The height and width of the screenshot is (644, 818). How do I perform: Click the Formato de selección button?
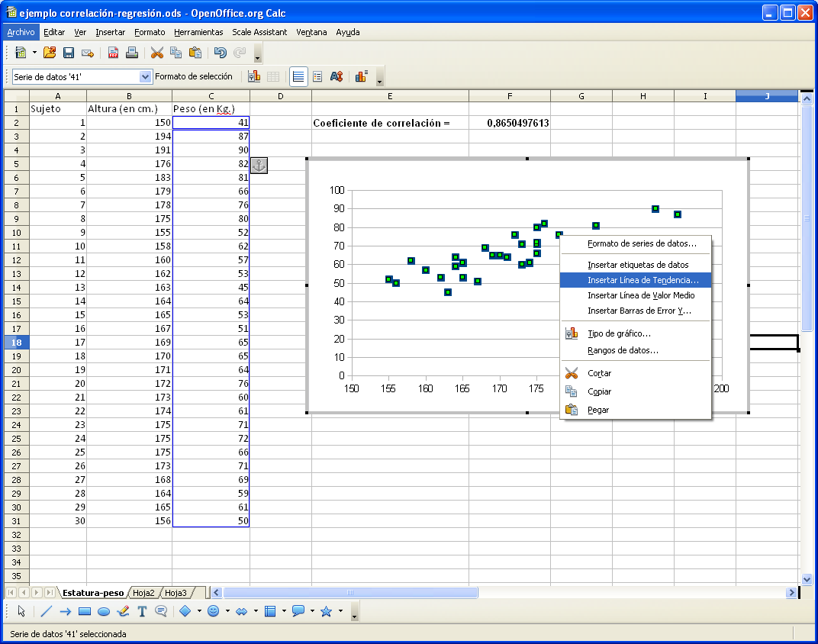(x=194, y=76)
